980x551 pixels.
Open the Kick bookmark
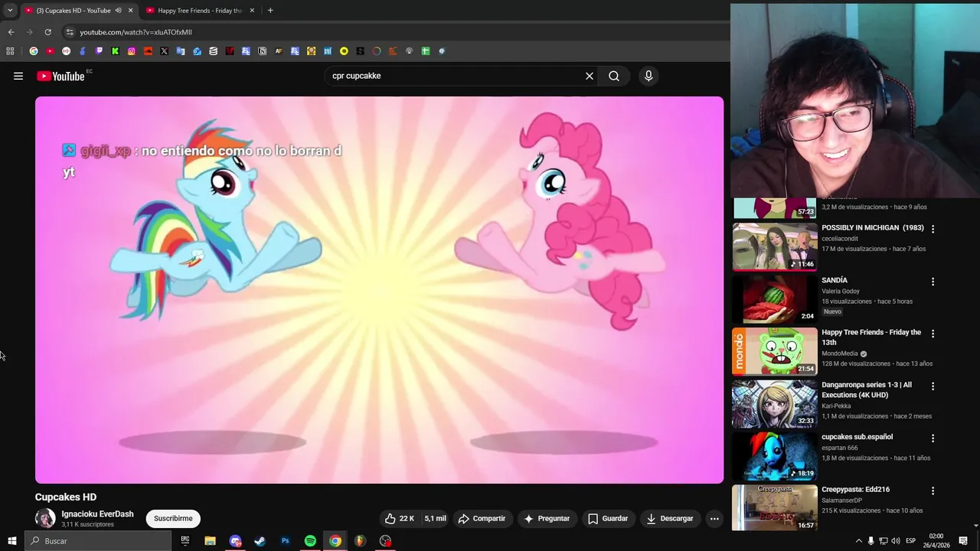click(x=115, y=51)
